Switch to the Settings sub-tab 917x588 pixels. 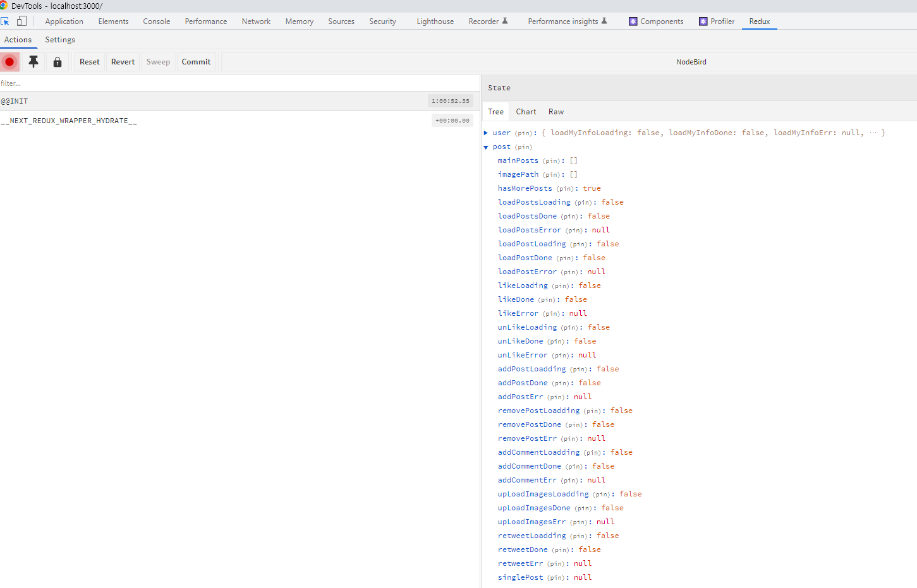pos(60,40)
